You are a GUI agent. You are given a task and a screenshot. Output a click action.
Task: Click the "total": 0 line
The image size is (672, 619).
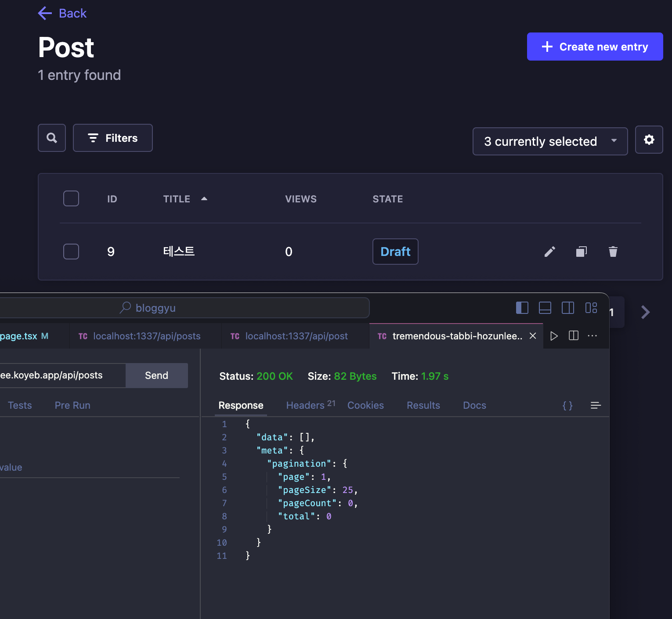[305, 516]
